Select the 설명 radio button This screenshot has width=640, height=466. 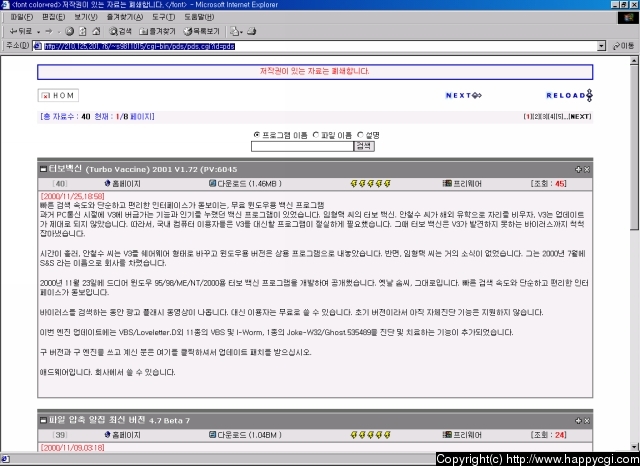(x=360, y=135)
